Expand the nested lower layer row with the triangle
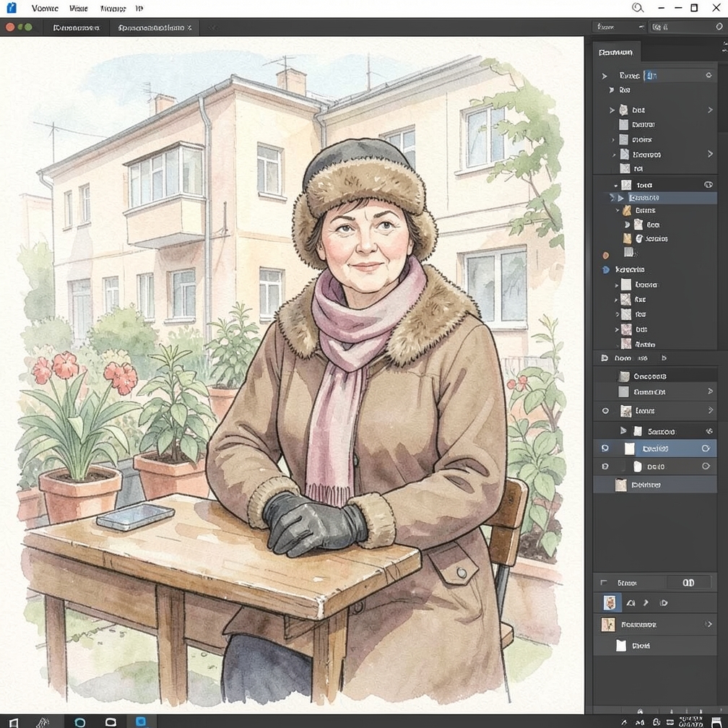This screenshot has height=728, width=728. tap(623, 431)
